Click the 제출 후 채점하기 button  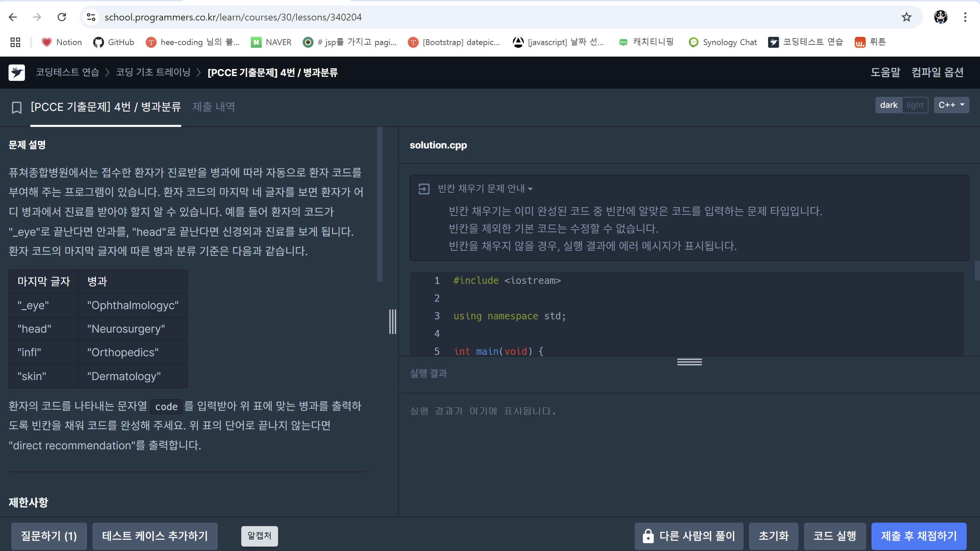pyautogui.click(x=918, y=536)
